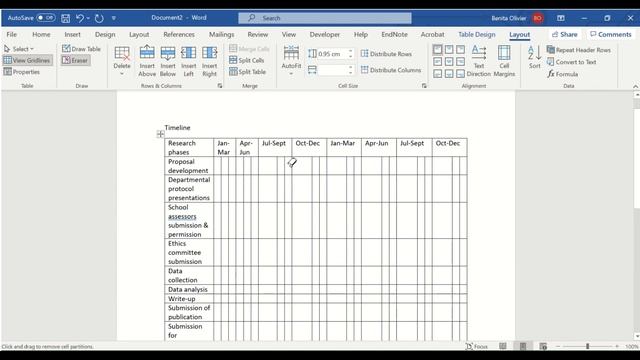Click Split Cells
Screen dimensions: 640x360
coord(247,60)
